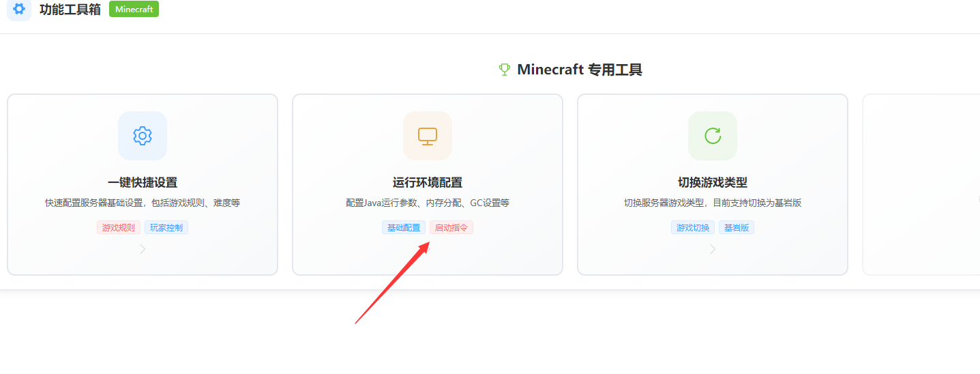Expand 切换游戏类型 via its chevron arrow
The width and height of the screenshot is (980, 374).
pos(713,249)
